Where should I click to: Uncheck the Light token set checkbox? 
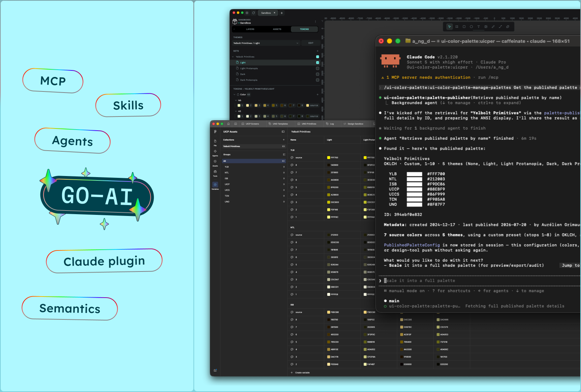coord(317,62)
